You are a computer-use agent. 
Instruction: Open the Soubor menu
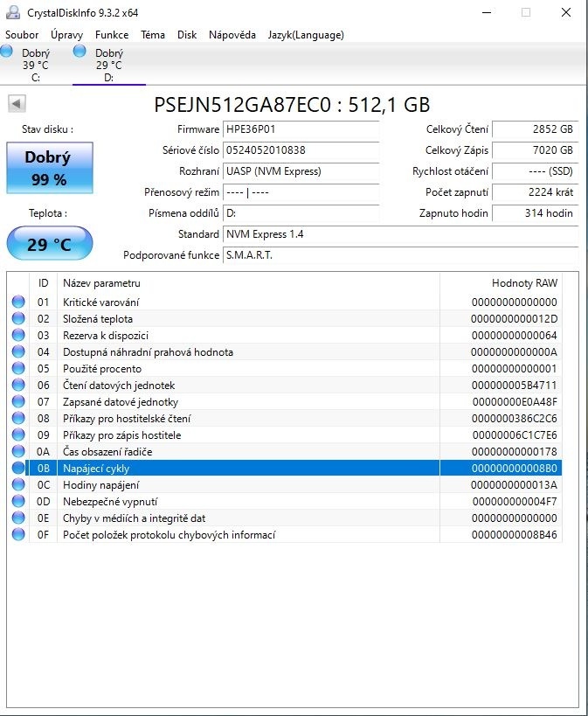(22, 35)
